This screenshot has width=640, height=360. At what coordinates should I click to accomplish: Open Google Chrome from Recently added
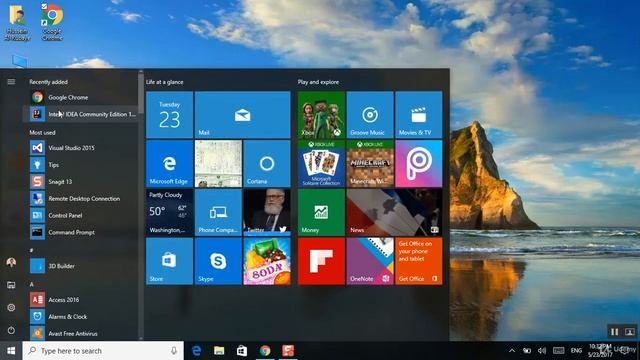coord(80,97)
